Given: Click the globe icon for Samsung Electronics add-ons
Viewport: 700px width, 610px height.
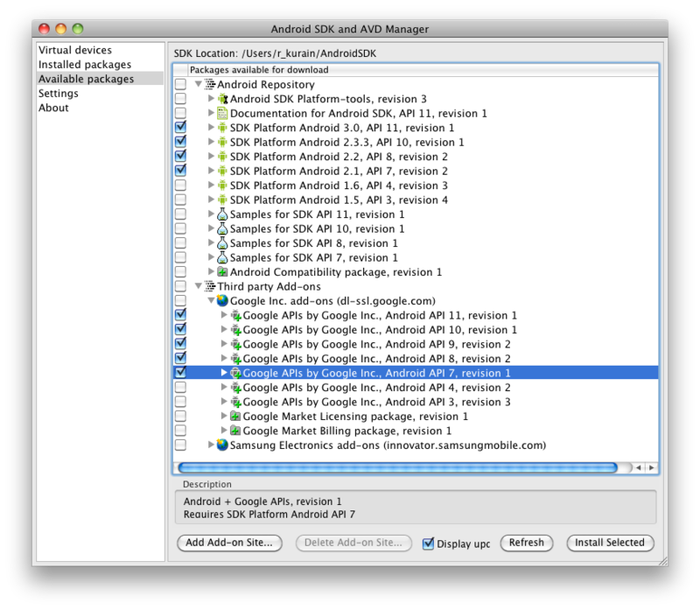Looking at the screenshot, I should coord(222,445).
